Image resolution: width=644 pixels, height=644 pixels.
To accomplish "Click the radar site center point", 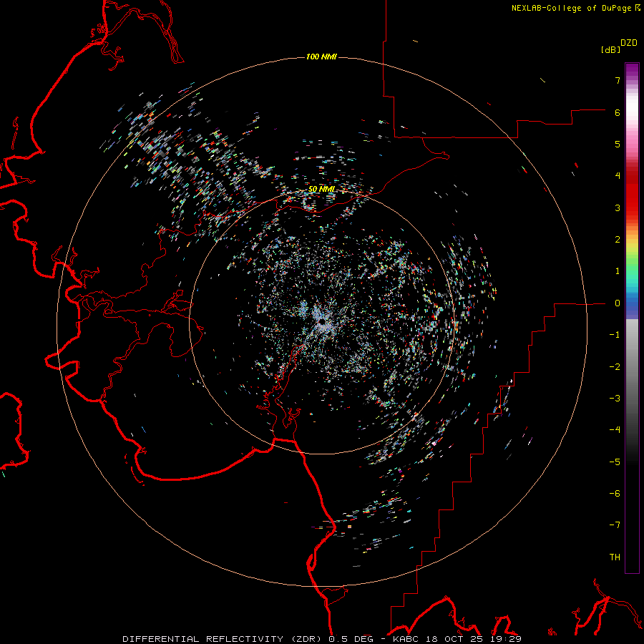I will [322, 321].
